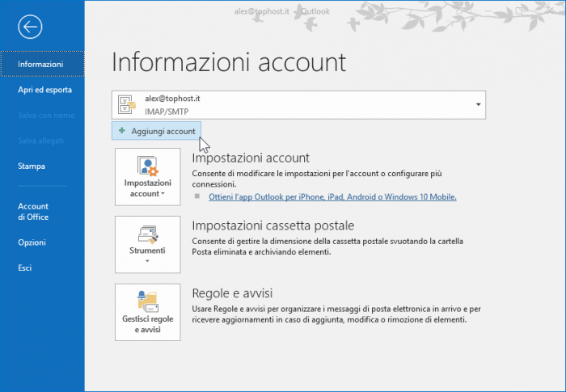Image resolution: width=566 pixels, height=392 pixels.
Task: Click the Strumenti mailbox cleanup icon
Action: (148, 234)
